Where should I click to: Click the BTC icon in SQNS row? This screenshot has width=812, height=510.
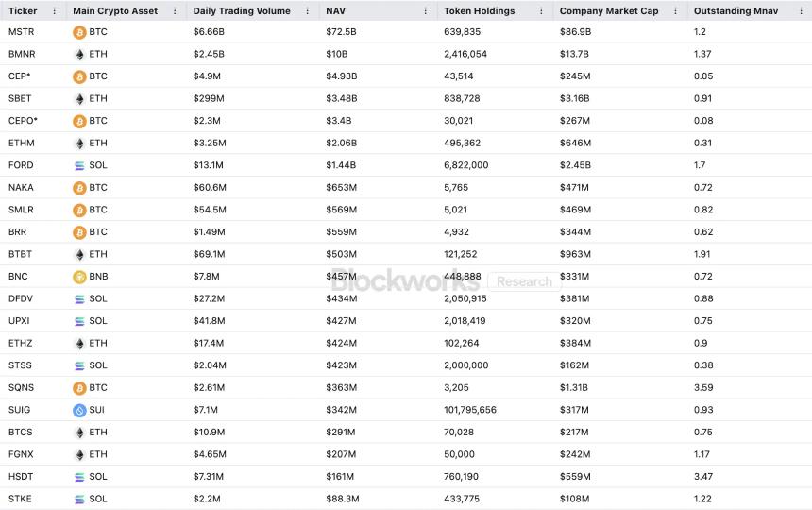[x=79, y=388]
